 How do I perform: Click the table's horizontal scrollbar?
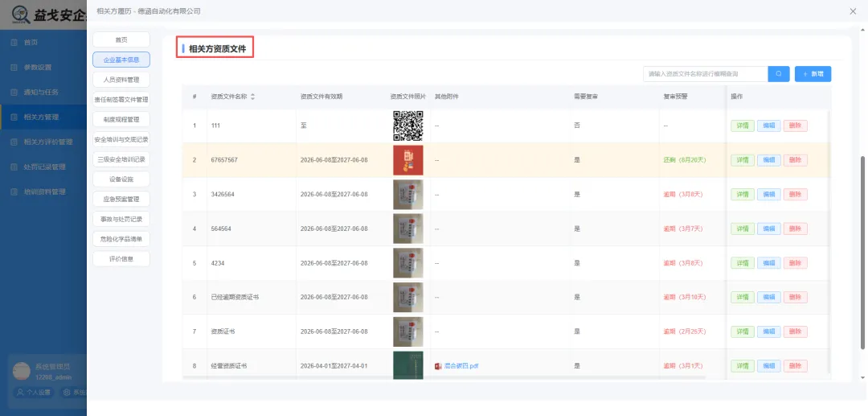point(444,377)
